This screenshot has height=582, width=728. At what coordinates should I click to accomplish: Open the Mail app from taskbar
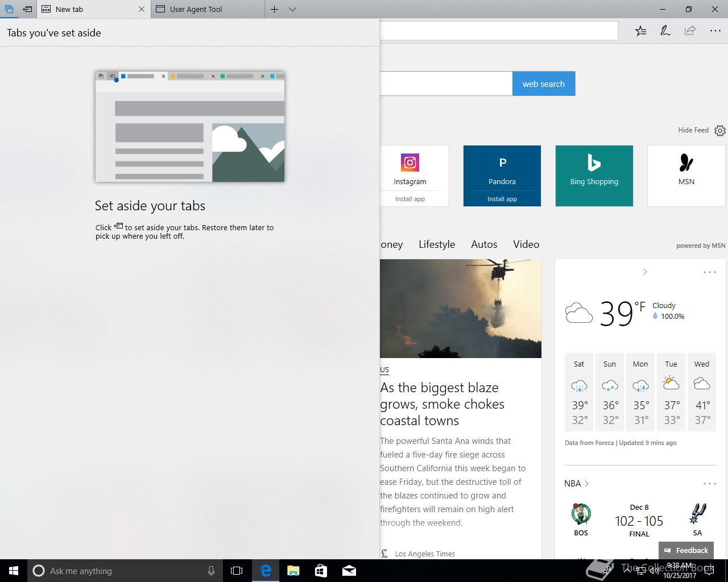click(349, 571)
